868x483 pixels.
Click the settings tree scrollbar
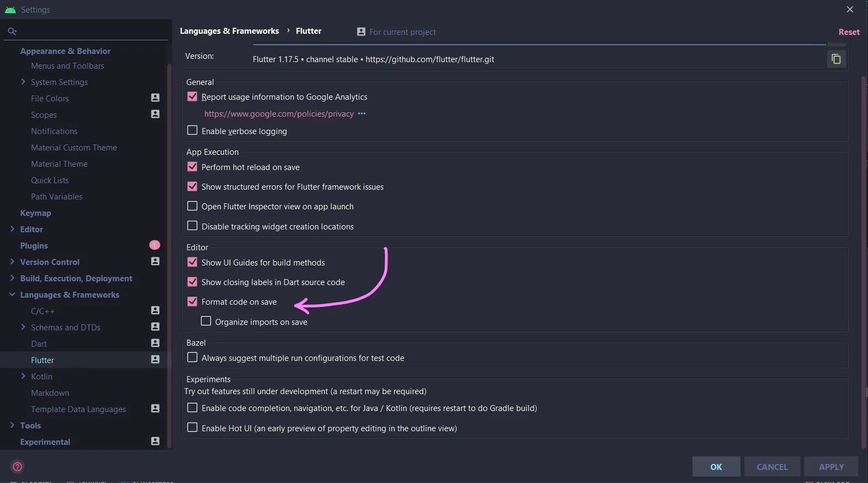coord(169,256)
